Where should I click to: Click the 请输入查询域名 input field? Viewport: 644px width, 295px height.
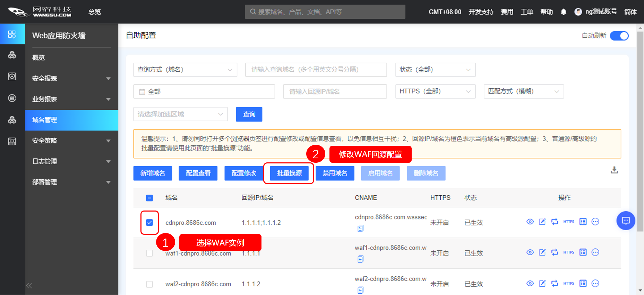click(x=316, y=70)
